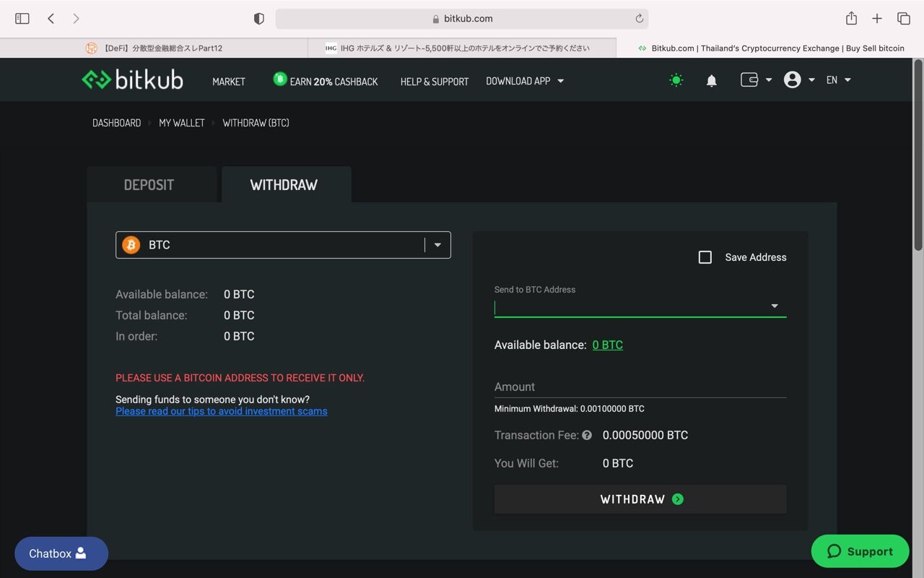The image size is (924, 578).
Task: Click the Bitkub logo
Action: point(132,79)
